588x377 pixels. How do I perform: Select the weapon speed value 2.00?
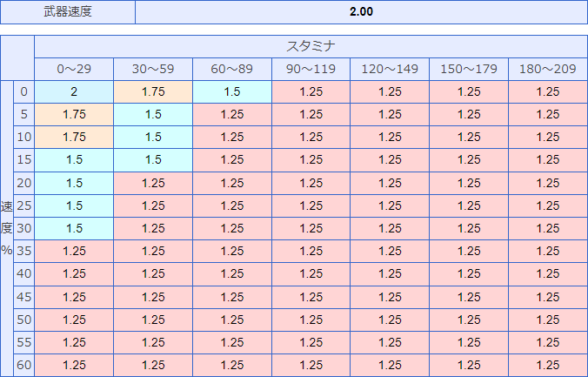[361, 12]
